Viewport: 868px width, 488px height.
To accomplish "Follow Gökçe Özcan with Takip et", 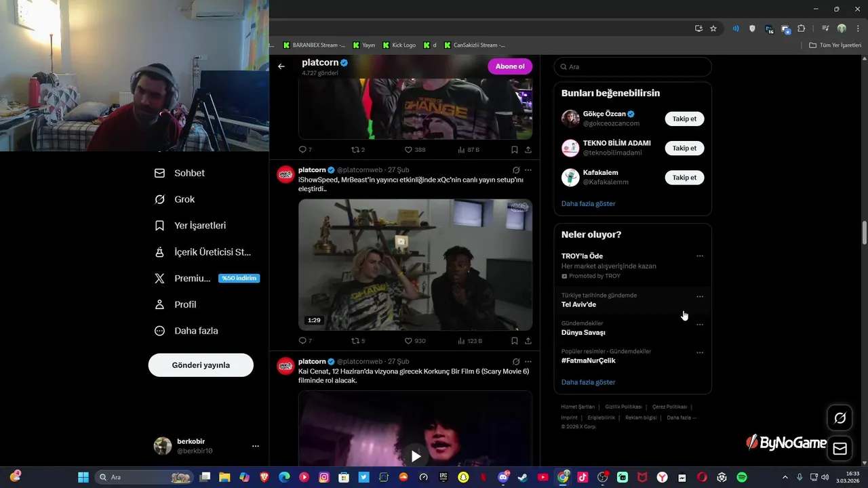I will 684,119.
